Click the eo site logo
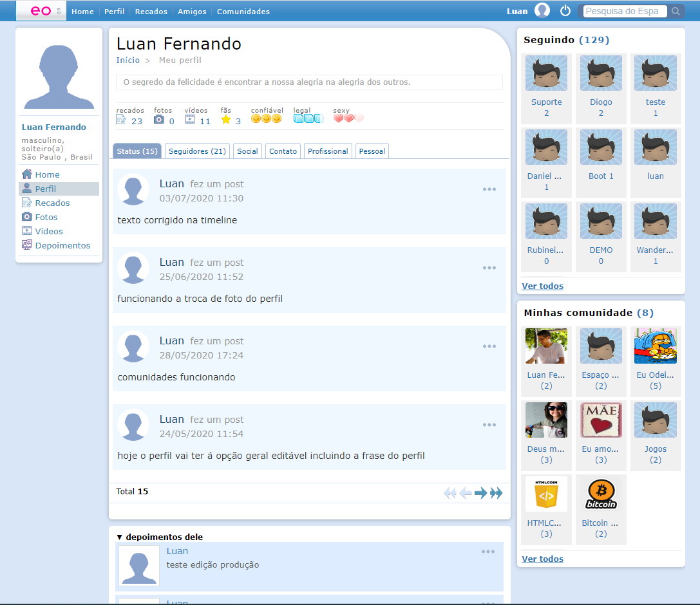 click(41, 11)
